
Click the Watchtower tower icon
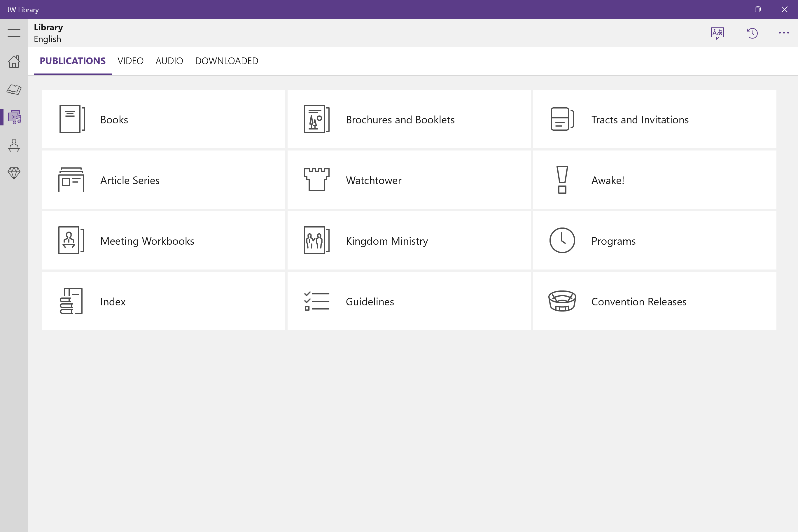[316, 179]
